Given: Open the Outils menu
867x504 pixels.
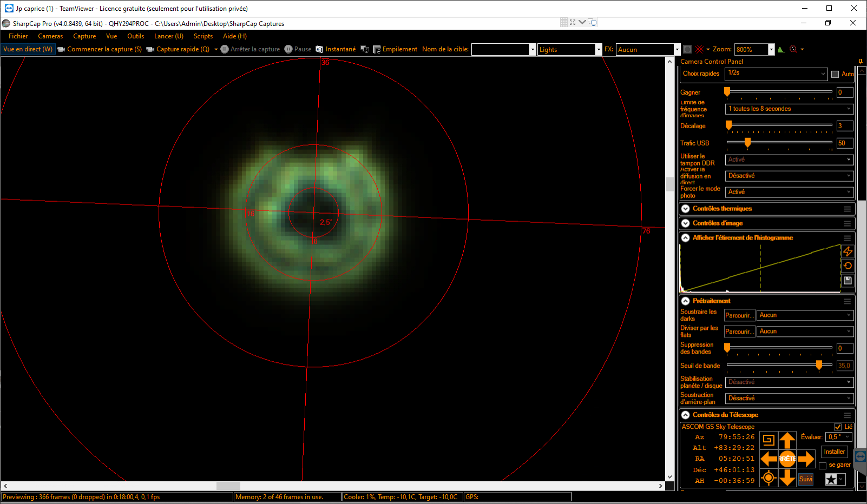Looking at the screenshot, I should tap(136, 36).
